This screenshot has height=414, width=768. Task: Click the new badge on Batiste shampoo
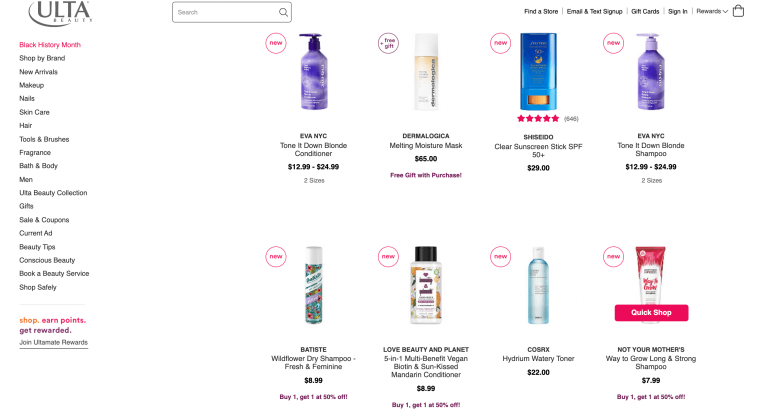pyautogui.click(x=275, y=255)
